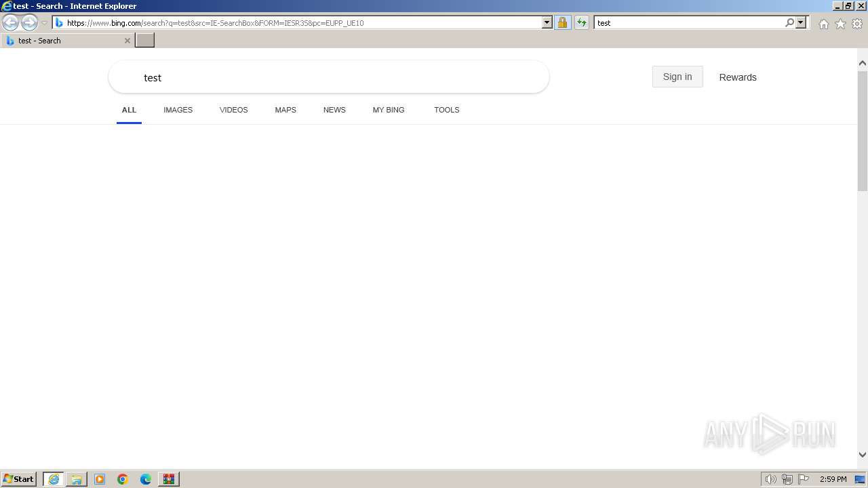Open the TOOLS menu item

click(x=447, y=110)
